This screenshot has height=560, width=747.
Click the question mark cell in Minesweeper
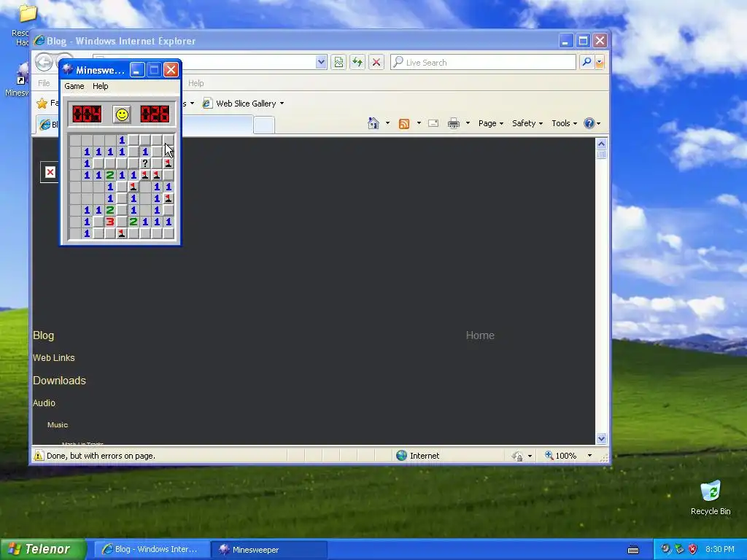coord(145,163)
